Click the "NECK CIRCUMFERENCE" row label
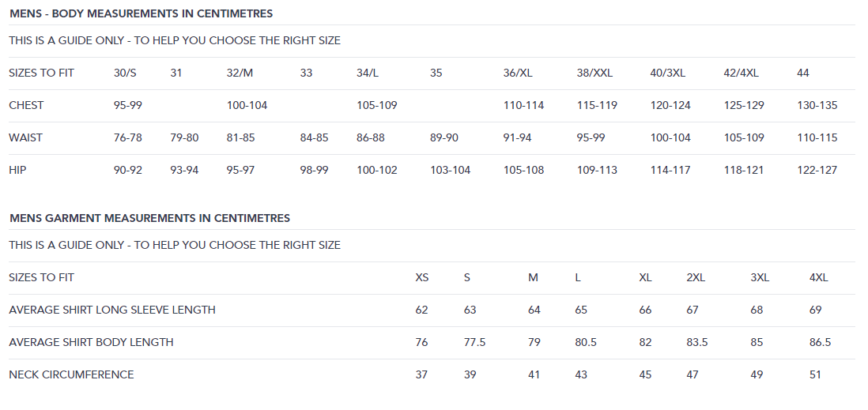Image resolution: width=868 pixels, height=410 pixels. (71, 374)
